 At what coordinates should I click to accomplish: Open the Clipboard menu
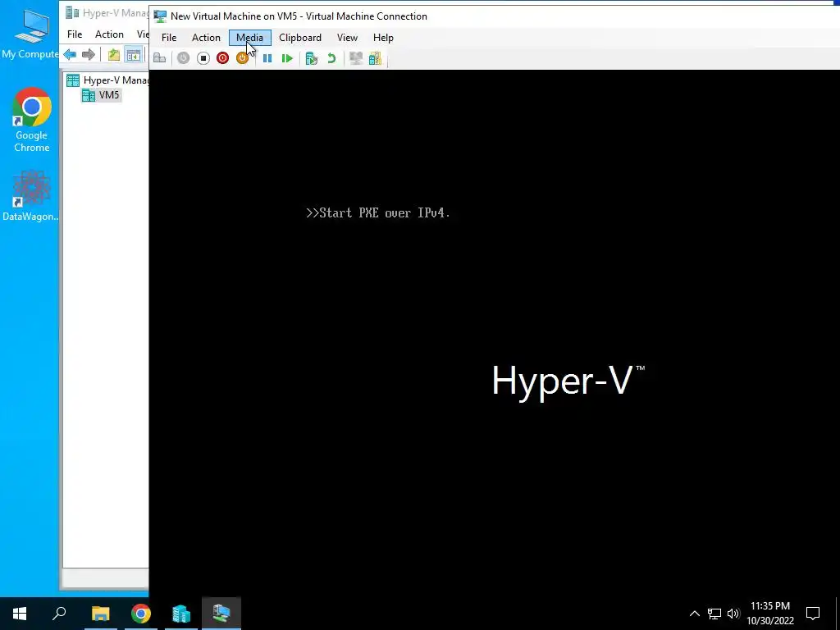pos(300,38)
